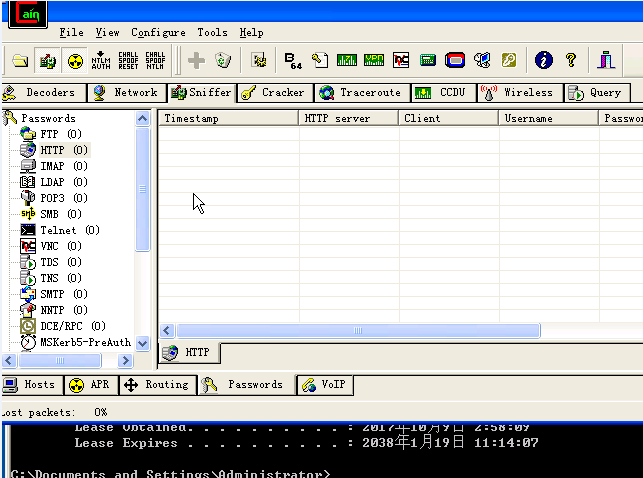Switch to the Decoders tab
The image size is (643, 478).
(44, 93)
